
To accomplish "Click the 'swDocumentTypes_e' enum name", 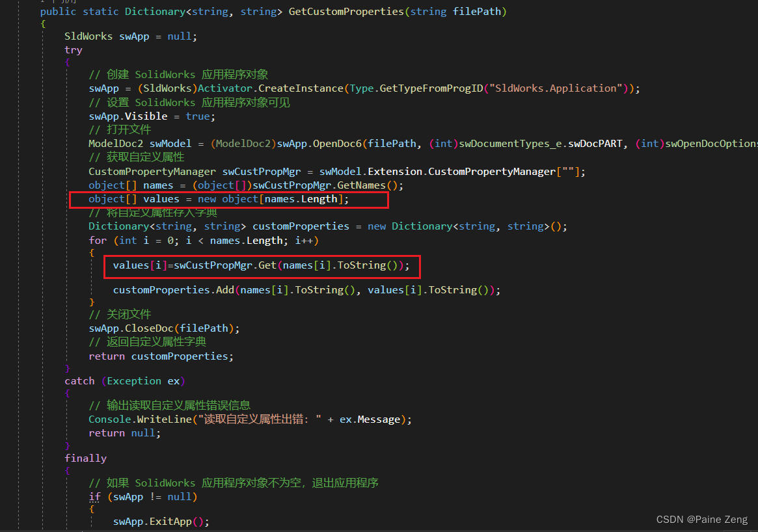I will click(511, 144).
